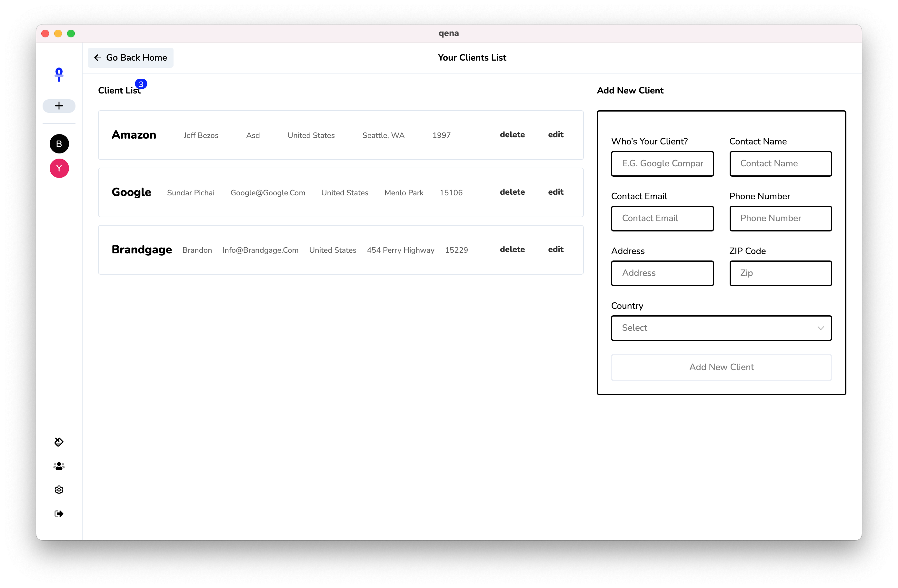Select the black B workspace avatar
898x588 pixels.
tap(59, 144)
